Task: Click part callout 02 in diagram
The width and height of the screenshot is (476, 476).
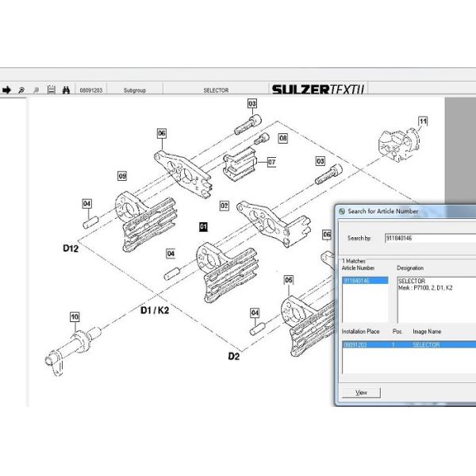Action: pos(225,205)
